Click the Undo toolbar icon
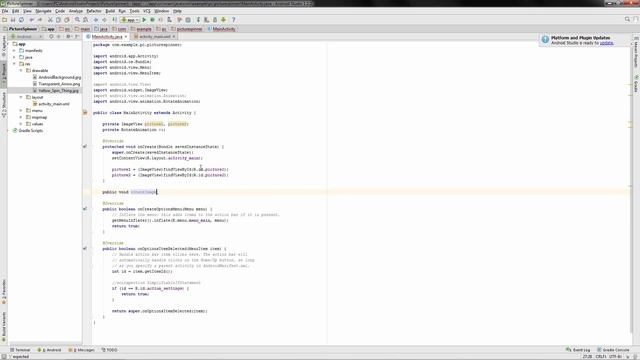The height and width of the screenshot is (360, 640). 31,20
